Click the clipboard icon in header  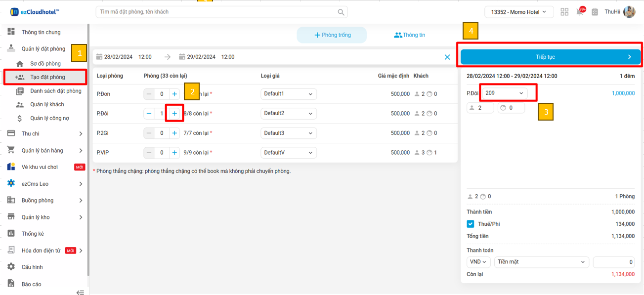tap(595, 12)
